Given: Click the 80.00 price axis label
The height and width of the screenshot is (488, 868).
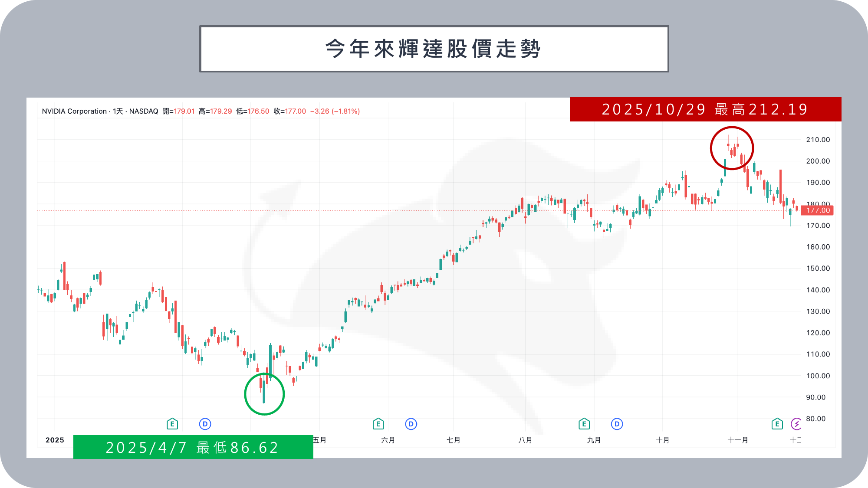Looking at the screenshot, I should (815, 419).
